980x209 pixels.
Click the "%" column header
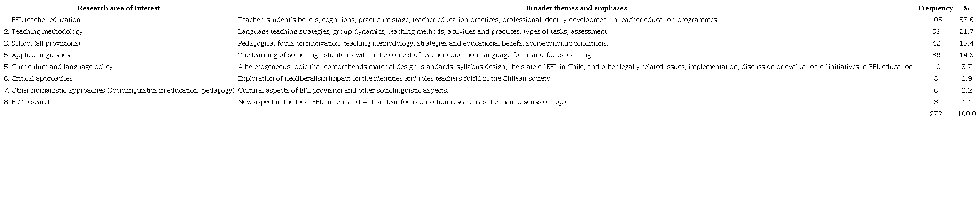point(966,8)
